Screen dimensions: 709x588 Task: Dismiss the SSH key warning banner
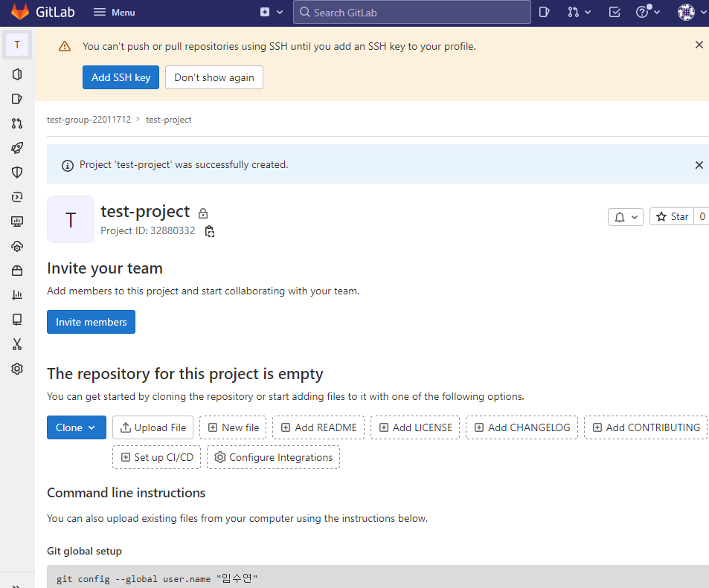tap(699, 45)
